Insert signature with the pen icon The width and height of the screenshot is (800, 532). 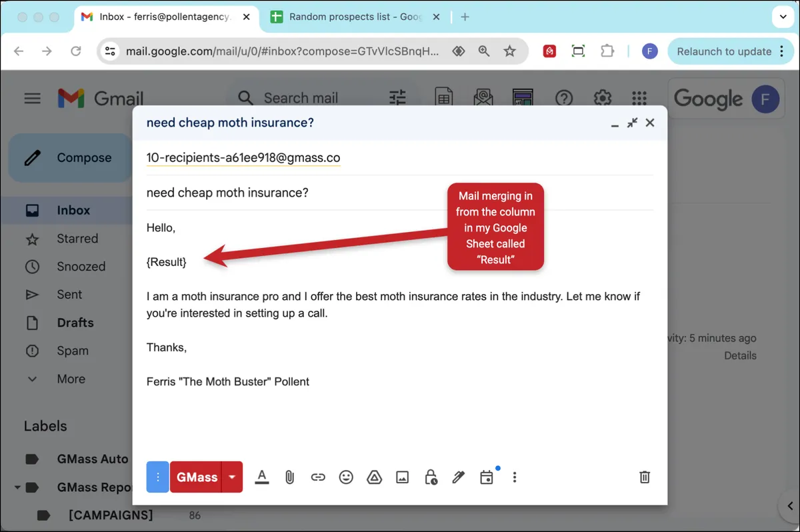coord(458,477)
